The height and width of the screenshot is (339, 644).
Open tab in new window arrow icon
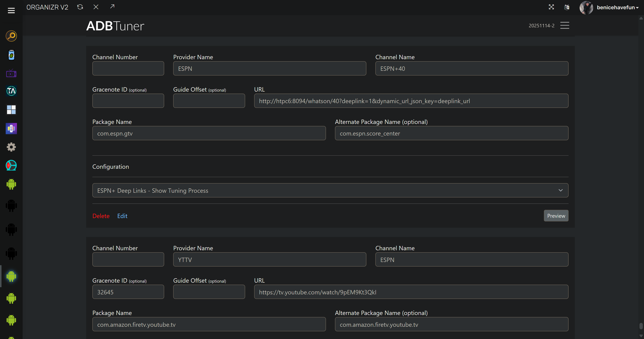tap(112, 7)
